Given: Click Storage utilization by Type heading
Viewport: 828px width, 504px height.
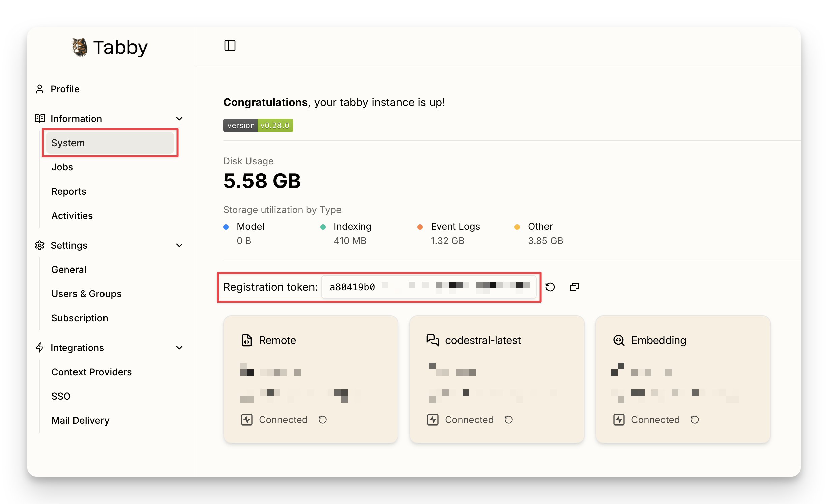Looking at the screenshot, I should (x=282, y=210).
